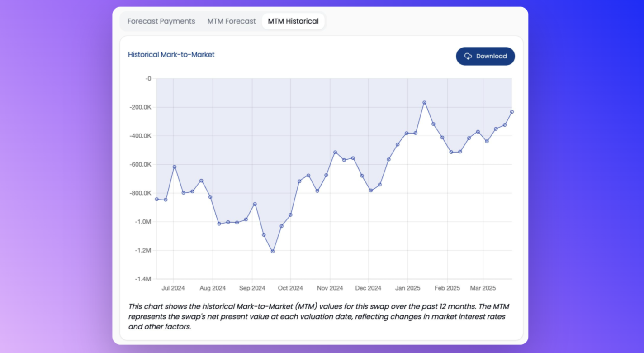This screenshot has width=644, height=353.
Task: Click the -1.4M y-axis label
Action: pyautogui.click(x=142, y=279)
